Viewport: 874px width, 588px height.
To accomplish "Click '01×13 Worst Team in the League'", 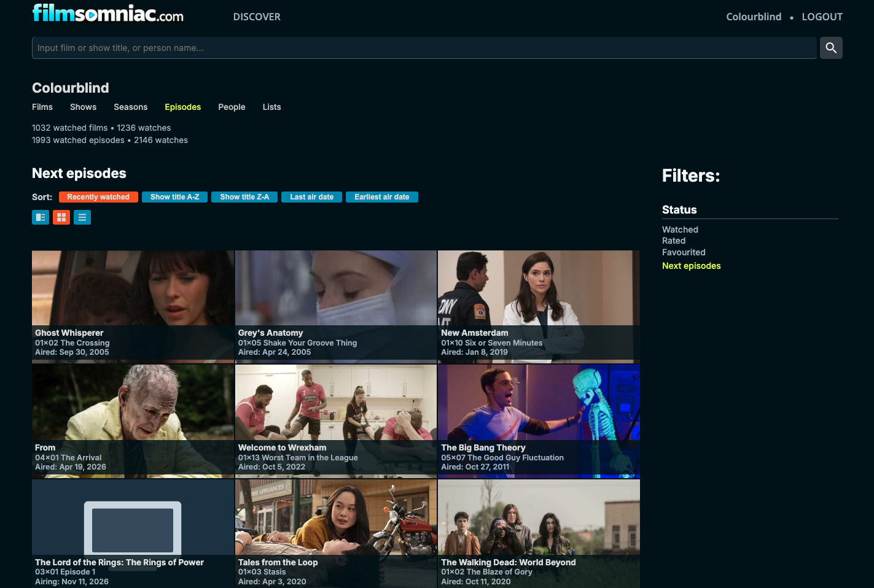I will coord(298,458).
